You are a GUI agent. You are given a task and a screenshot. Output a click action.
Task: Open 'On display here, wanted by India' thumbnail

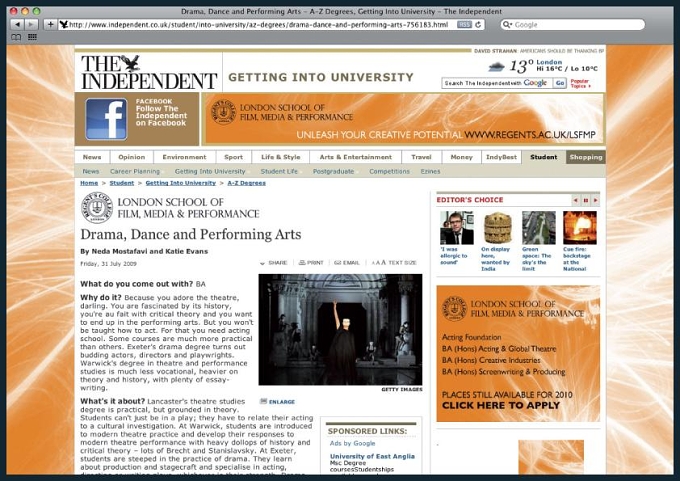click(x=498, y=228)
